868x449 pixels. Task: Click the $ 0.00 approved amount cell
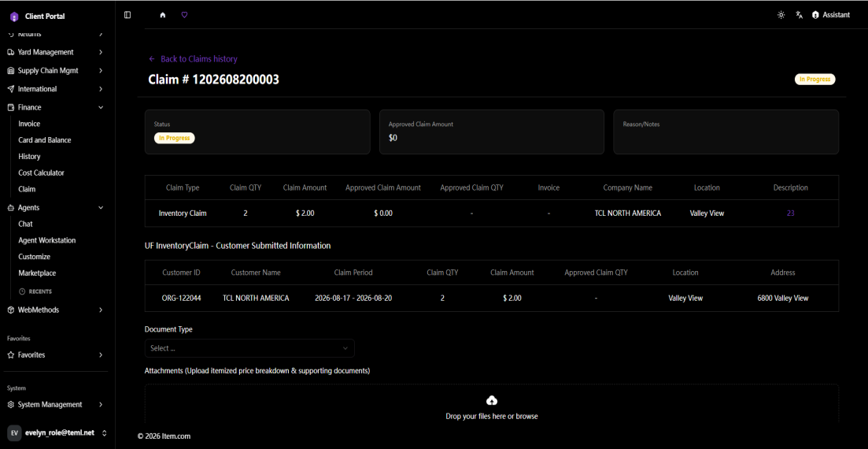click(x=383, y=213)
